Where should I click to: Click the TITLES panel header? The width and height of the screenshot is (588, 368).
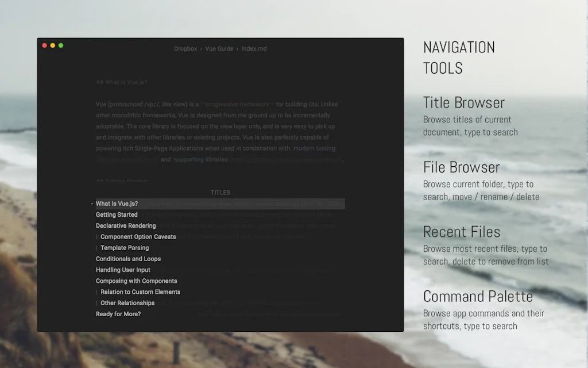[x=220, y=192]
